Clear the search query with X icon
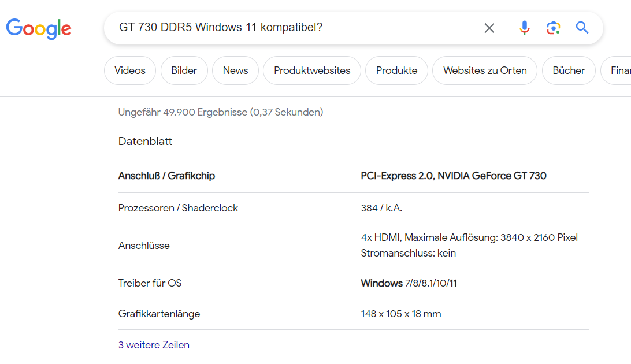Viewport: 631px width, 364px height. (489, 28)
